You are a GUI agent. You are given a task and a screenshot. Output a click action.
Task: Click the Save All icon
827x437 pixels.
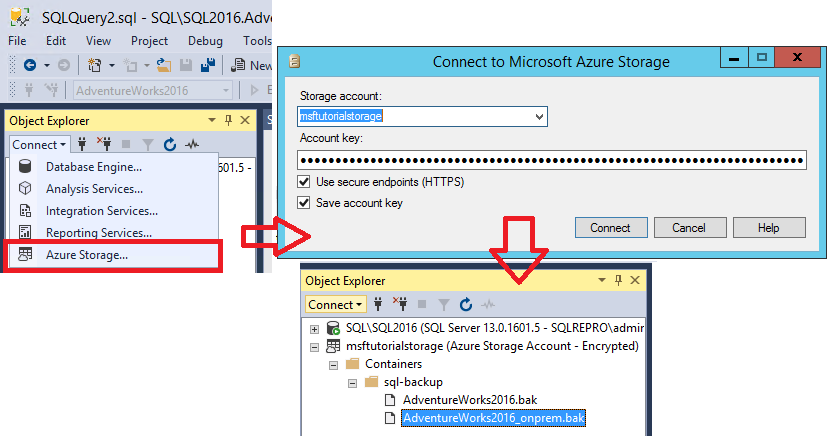(x=208, y=65)
